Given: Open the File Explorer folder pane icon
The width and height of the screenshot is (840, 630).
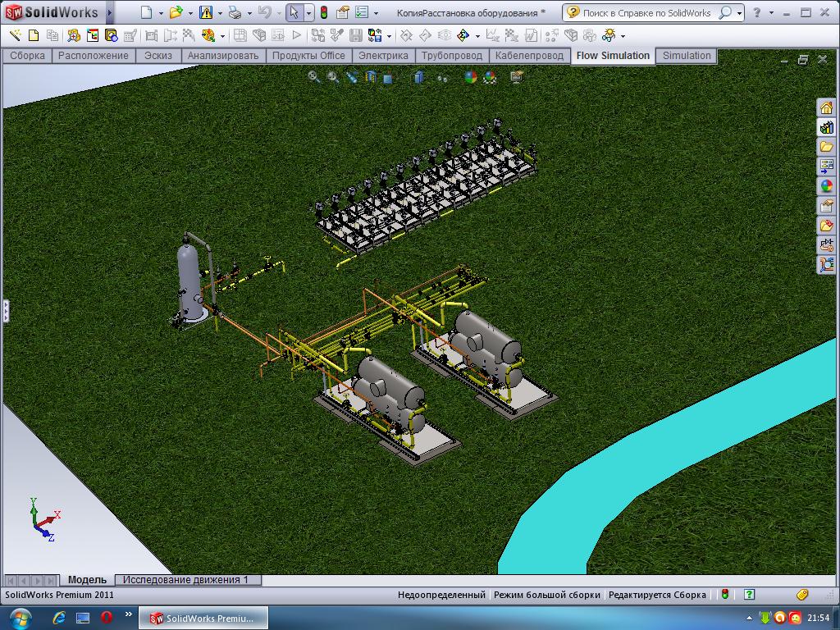Looking at the screenshot, I should coord(826,147).
